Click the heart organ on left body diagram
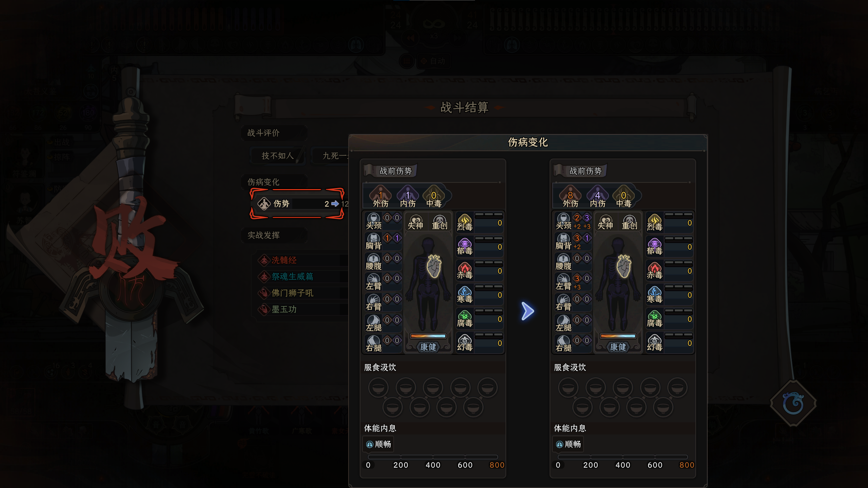This screenshot has height=488, width=868. [x=434, y=266]
